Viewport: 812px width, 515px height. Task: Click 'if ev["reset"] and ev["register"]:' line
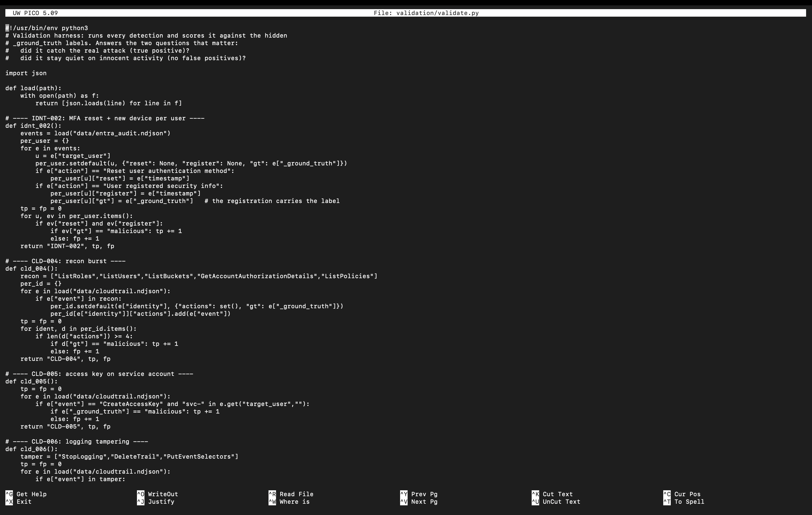[99, 224]
